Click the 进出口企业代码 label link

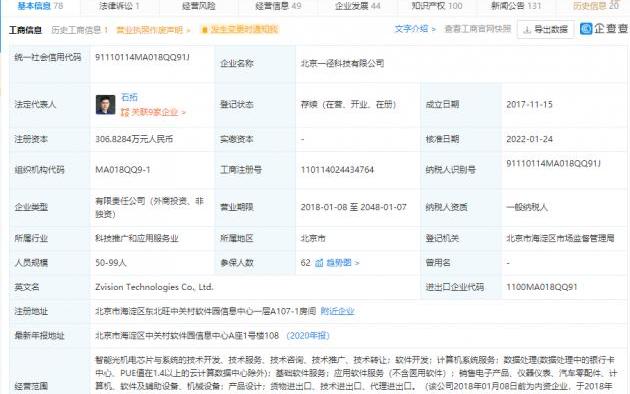[x=454, y=287]
